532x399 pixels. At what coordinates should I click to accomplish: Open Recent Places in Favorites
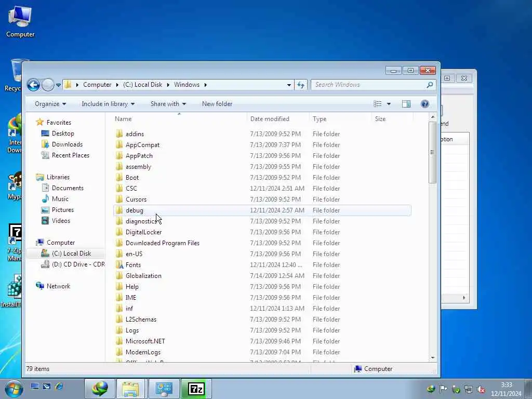pyautogui.click(x=71, y=155)
